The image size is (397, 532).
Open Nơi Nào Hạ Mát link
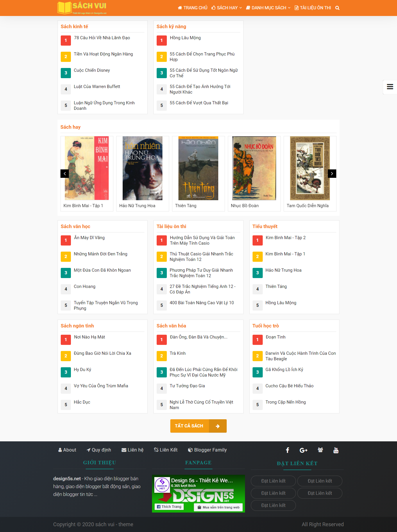click(90, 337)
